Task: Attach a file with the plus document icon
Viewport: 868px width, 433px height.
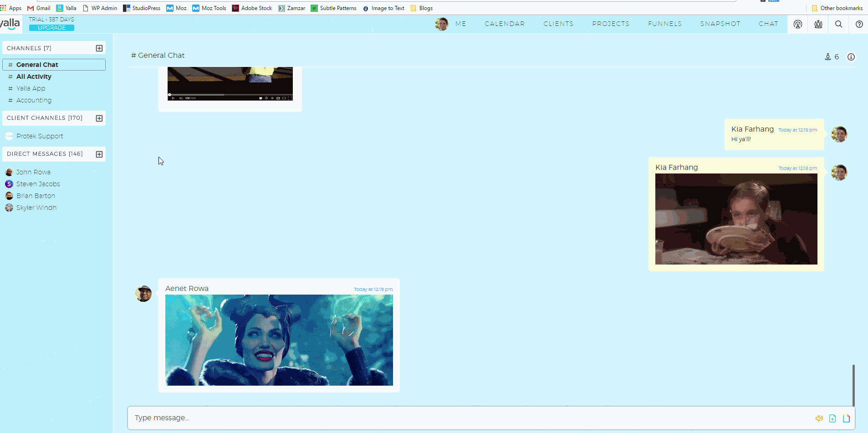Action: 832,418
